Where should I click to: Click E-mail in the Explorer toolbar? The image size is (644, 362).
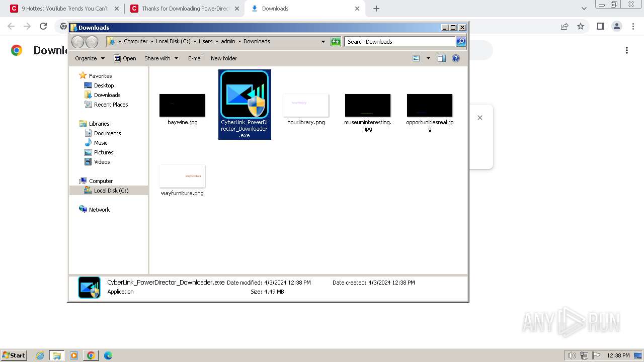[x=195, y=58]
